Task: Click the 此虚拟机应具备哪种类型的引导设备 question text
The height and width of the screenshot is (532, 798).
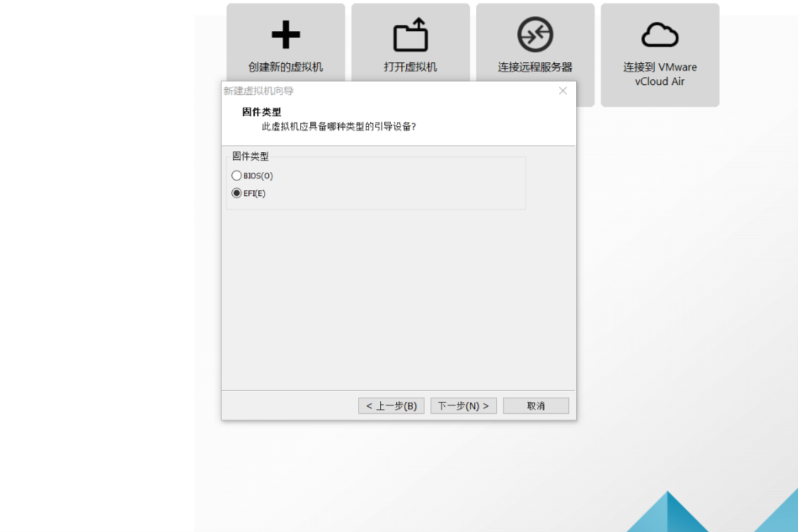Action: point(338,127)
